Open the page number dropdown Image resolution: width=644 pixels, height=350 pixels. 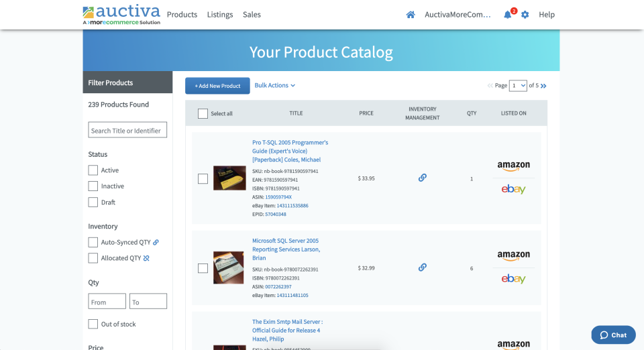(519, 86)
